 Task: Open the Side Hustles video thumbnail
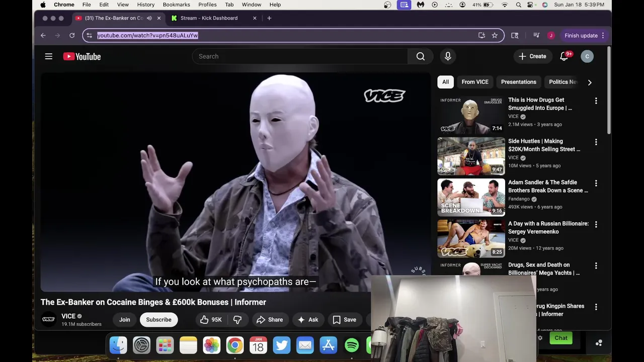tap(471, 156)
